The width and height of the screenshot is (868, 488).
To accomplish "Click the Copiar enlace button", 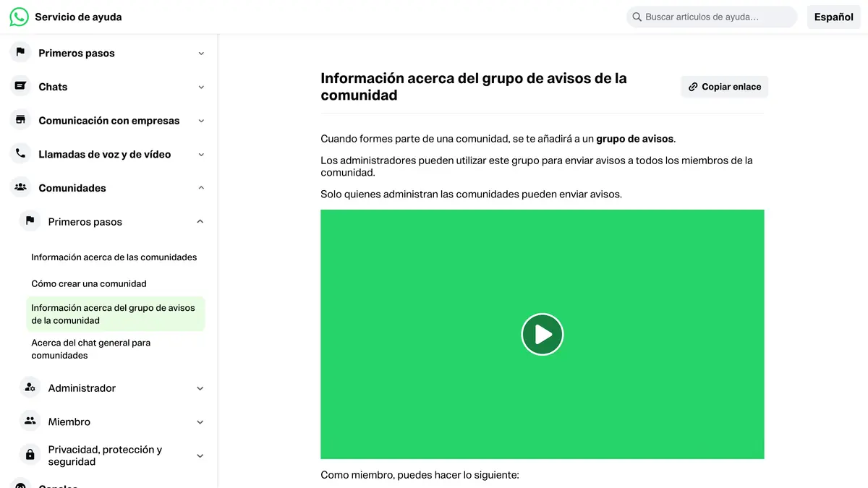I will click(x=724, y=87).
